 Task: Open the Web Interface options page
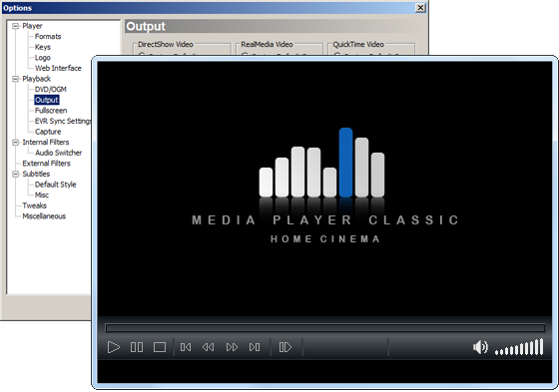pos(58,68)
